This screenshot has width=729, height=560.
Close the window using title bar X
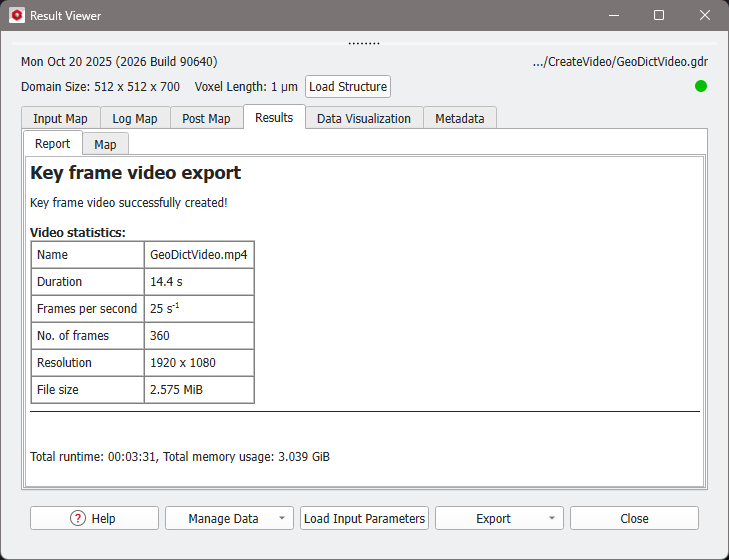705,15
